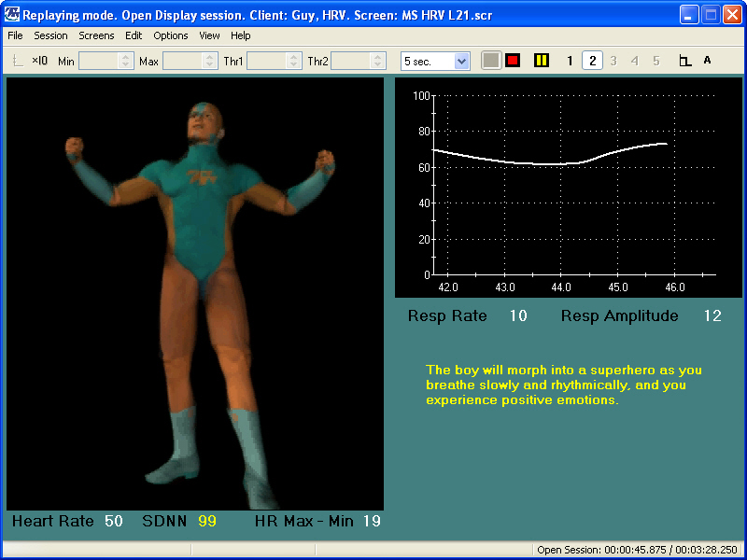Select screen number 2 toggle
Image resolution: width=747 pixels, height=560 pixels.
592,61
